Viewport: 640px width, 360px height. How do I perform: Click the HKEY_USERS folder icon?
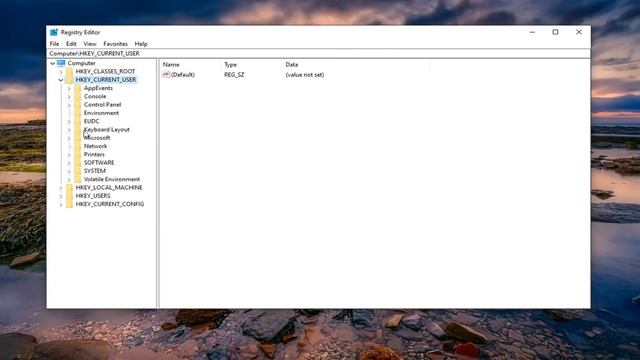[69, 196]
